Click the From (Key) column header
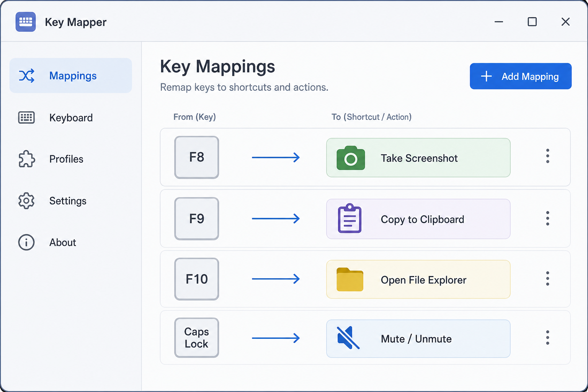This screenshot has height=392, width=588. click(194, 117)
